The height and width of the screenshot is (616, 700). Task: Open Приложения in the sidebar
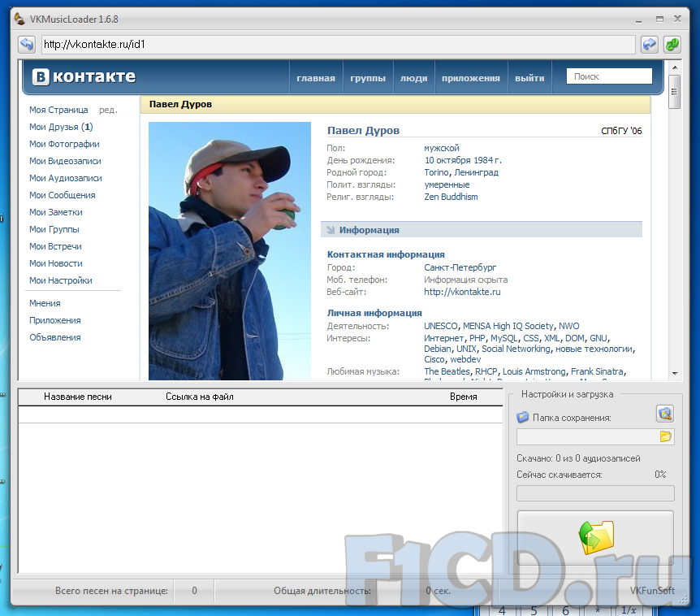click(x=55, y=320)
